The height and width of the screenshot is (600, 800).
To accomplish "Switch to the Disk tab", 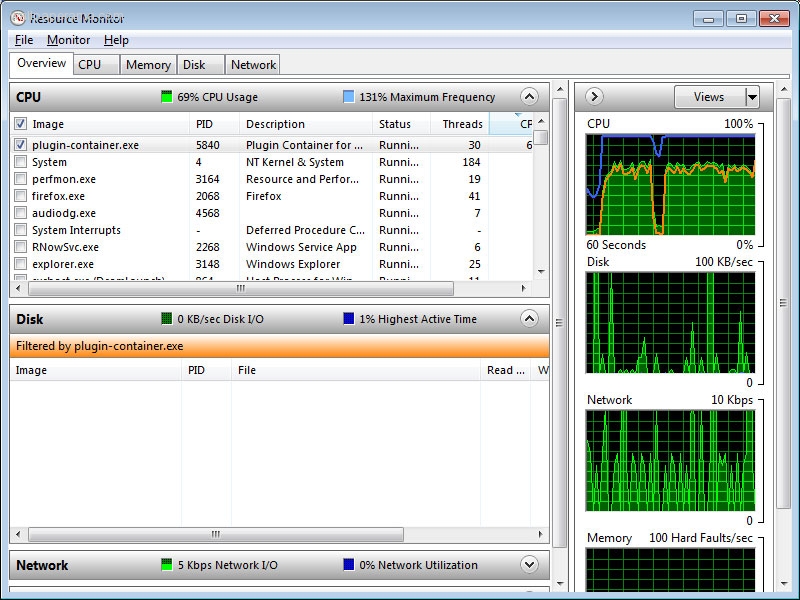I will tap(201, 65).
